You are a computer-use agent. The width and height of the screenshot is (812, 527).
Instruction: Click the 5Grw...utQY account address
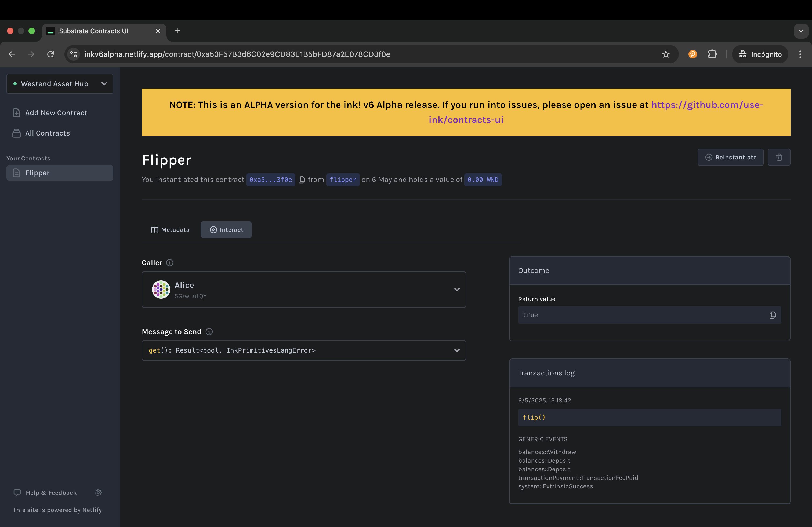tap(190, 296)
